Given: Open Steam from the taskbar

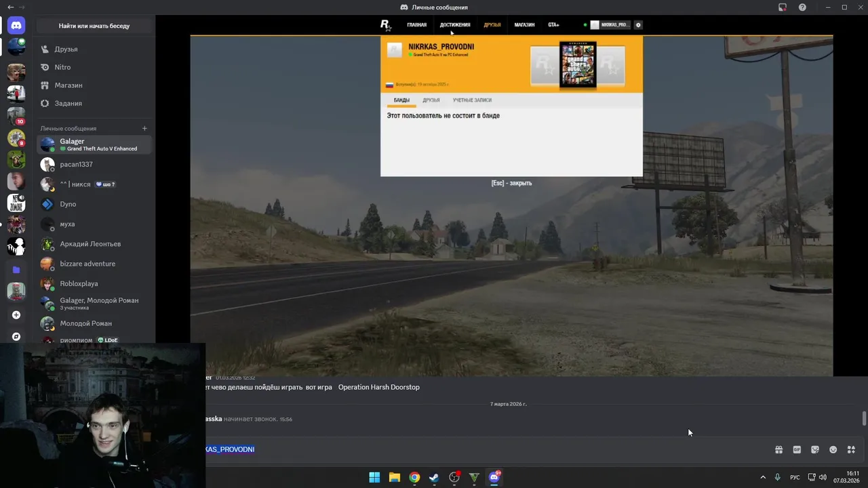Looking at the screenshot, I should coord(434,477).
